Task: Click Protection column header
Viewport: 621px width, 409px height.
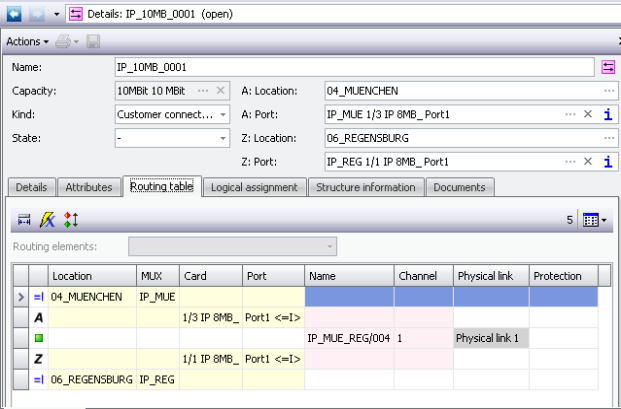Action: (x=563, y=276)
